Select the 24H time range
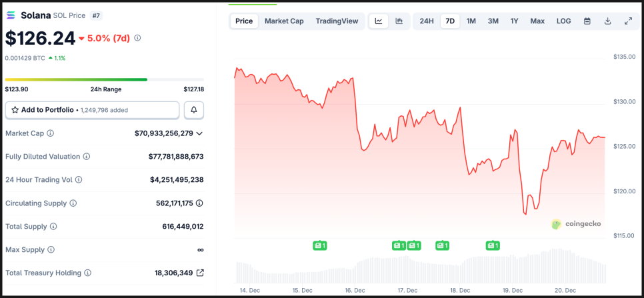Screen dimensions: 644x298 [x=427, y=21]
